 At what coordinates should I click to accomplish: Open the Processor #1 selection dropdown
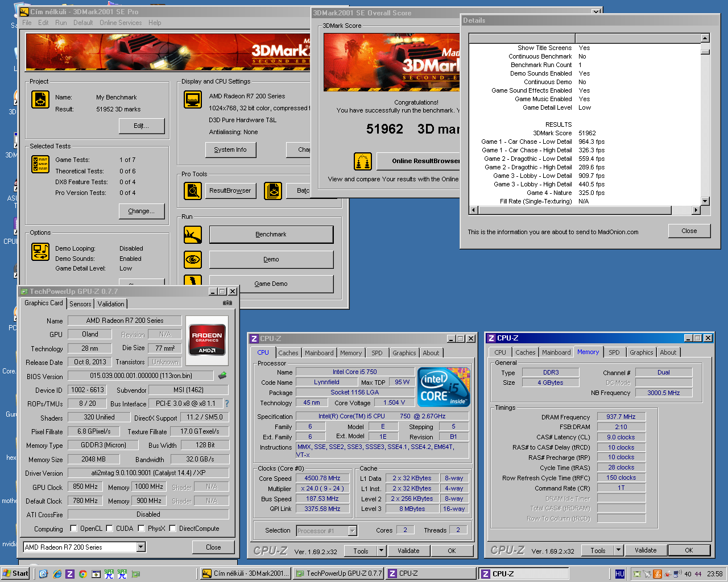(352, 531)
